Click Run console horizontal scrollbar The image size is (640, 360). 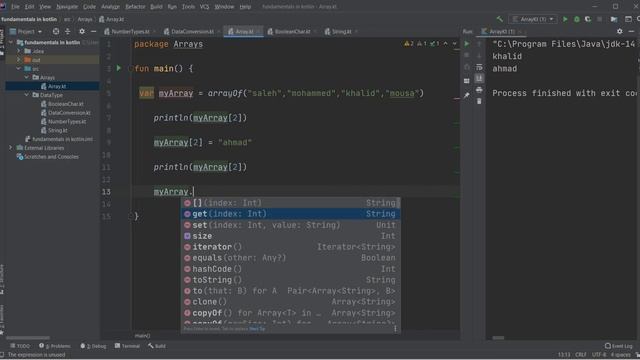498,338
